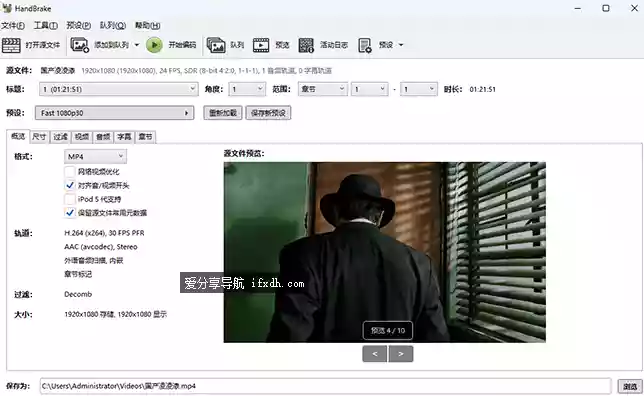Open the 队列(Q) menu
This screenshot has width=644, height=396.
point(113,25)
